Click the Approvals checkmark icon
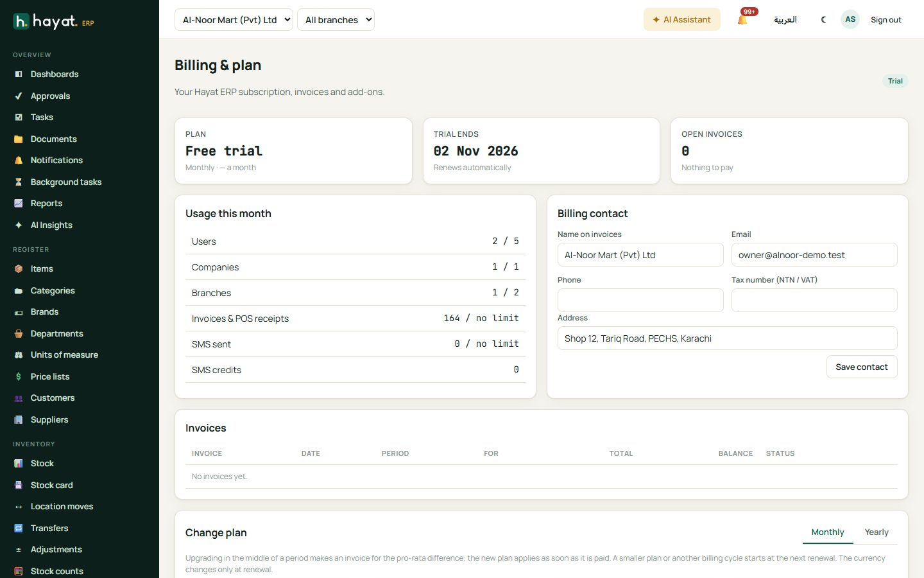Viewport: 924px width, 578px height. (x=19, y=96)
